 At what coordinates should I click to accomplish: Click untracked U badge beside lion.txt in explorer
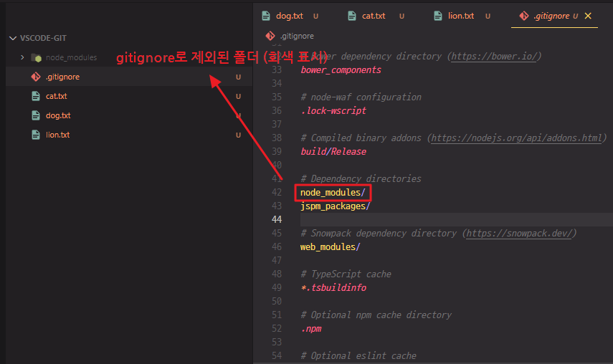238,135
